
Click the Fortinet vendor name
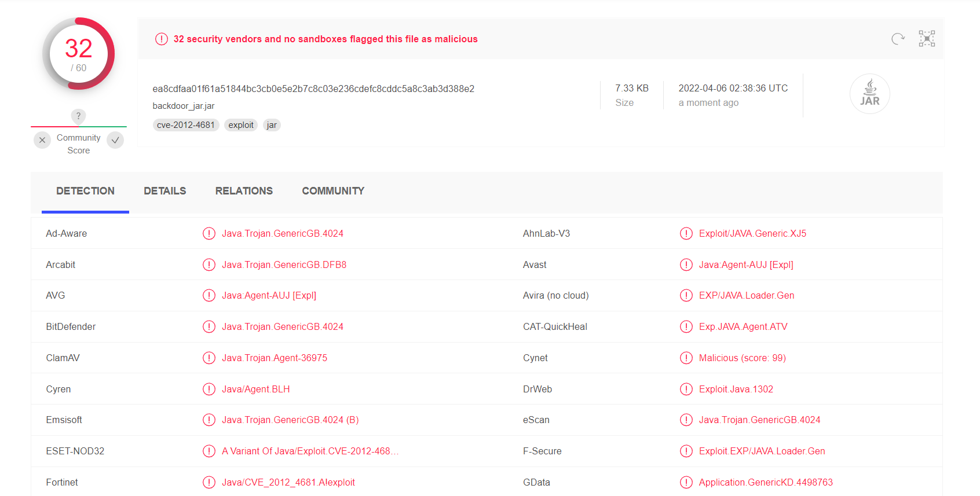[x=62, y=482]
